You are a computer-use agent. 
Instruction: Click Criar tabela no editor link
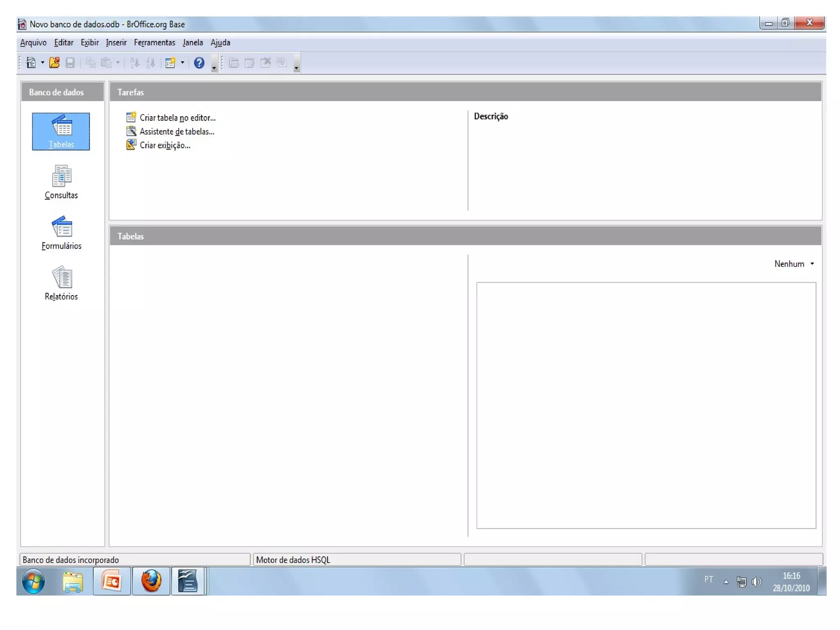177,118
